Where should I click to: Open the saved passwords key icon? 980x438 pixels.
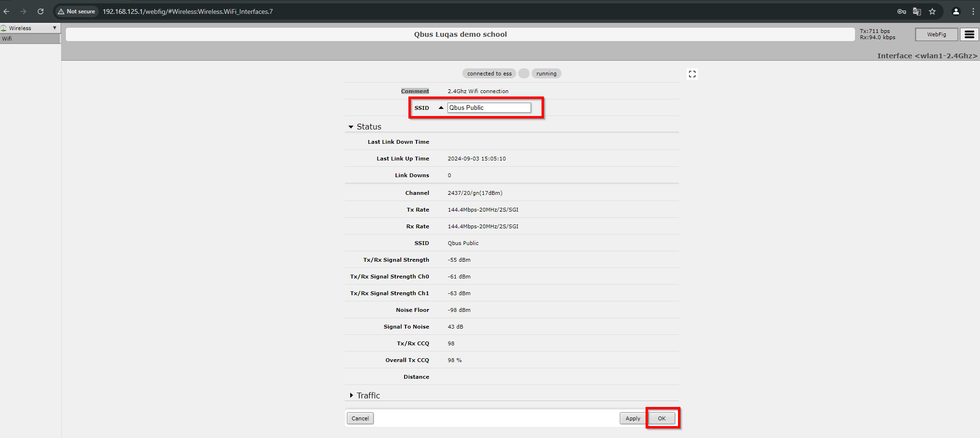point(901,11)
